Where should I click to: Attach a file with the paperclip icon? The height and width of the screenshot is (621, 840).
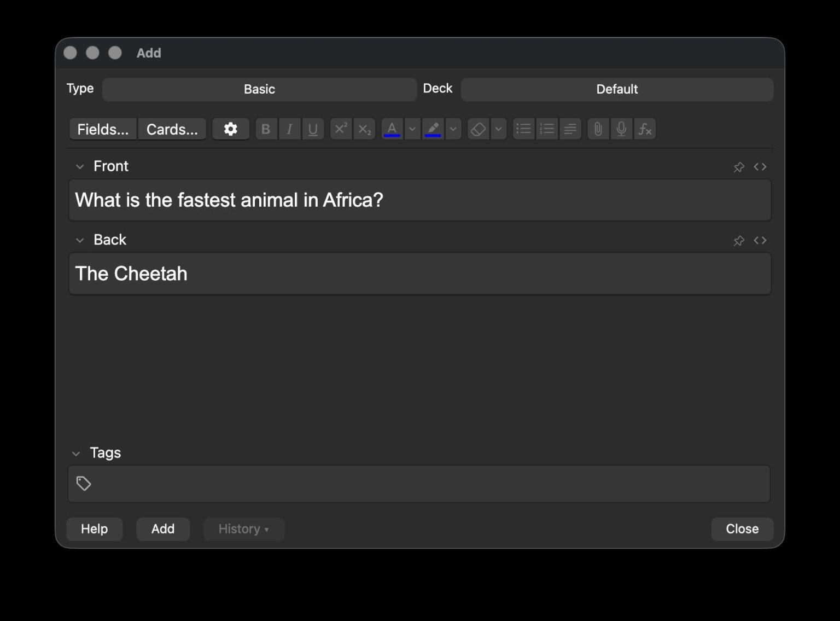tap(598, 129)
